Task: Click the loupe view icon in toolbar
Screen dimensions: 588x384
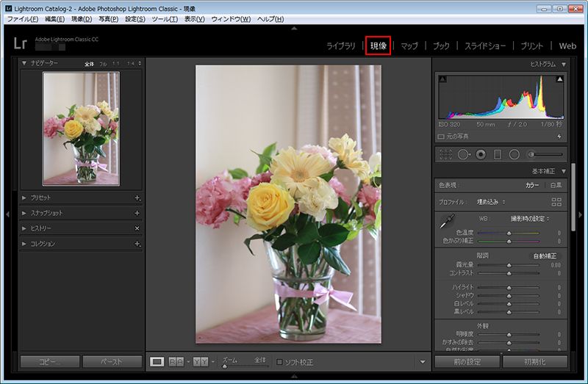Action: click(157, 361)
